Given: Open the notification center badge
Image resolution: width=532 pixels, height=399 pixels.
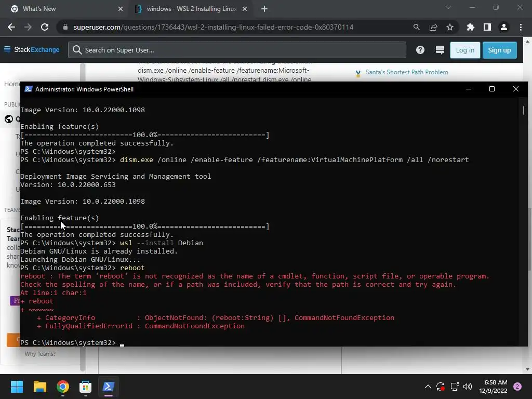Looking at the screenshot, I should coord(517,387).
